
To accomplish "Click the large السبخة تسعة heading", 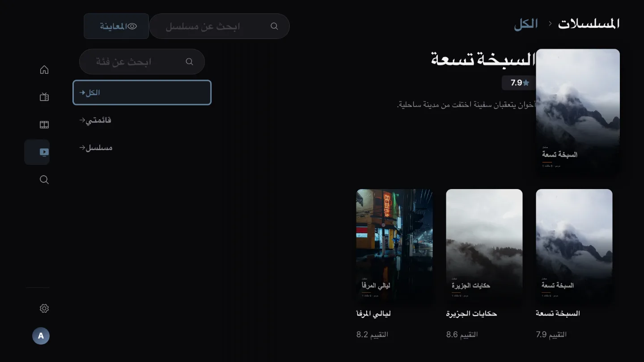I will 483,59.
